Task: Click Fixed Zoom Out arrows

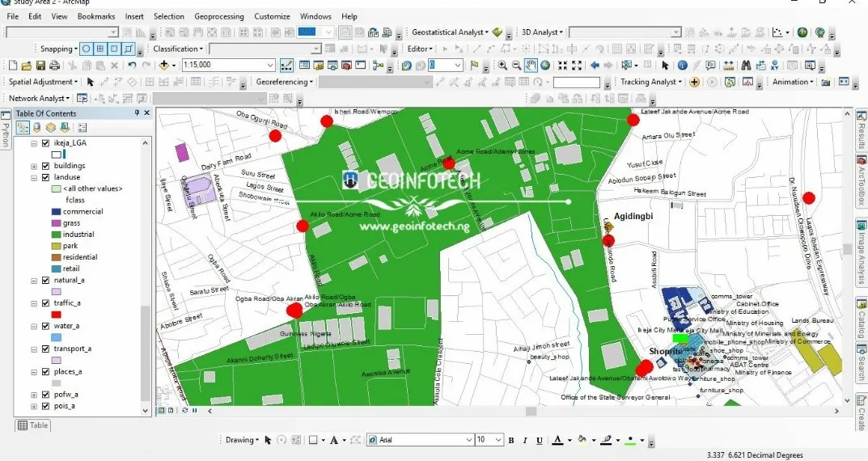Action: coord(577,66)
